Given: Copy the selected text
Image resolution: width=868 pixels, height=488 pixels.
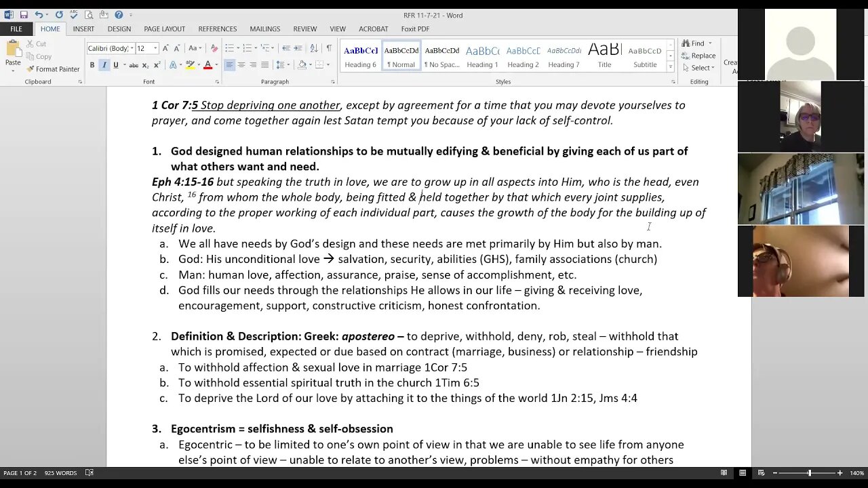Looking at the screenshot, I should [39, 57].
